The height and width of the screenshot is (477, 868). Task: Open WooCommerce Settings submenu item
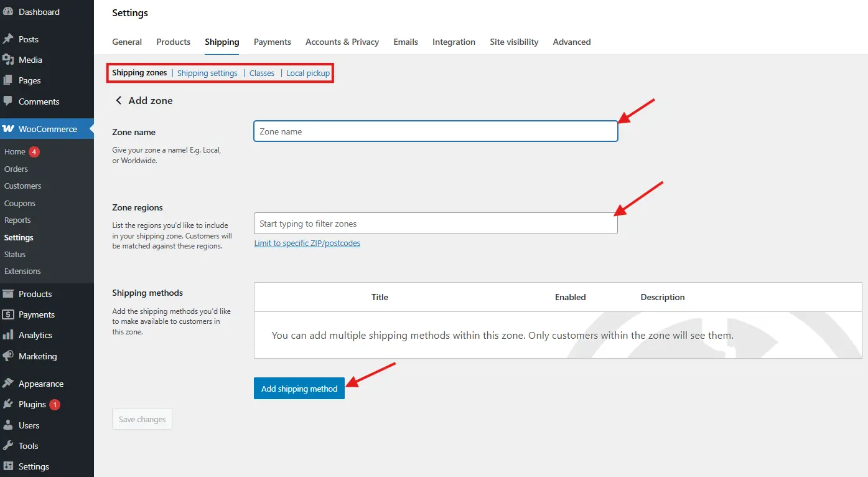coord(19,237)
